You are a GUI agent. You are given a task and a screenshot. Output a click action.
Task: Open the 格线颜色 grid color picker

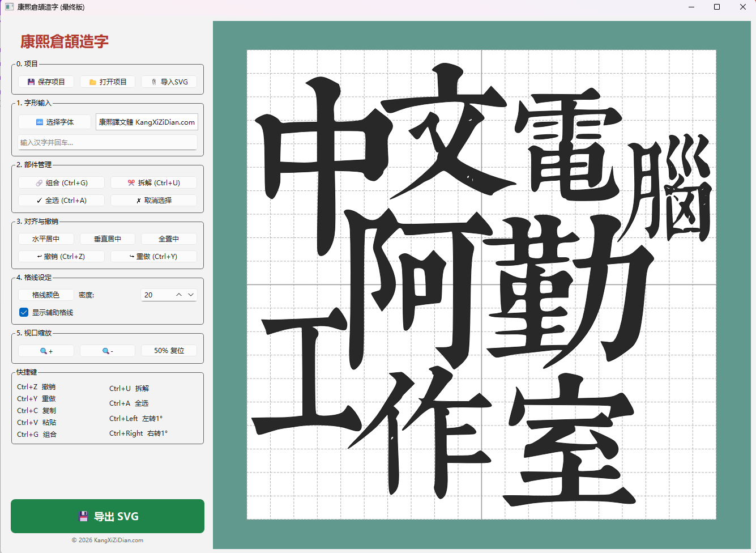pos(46,295)
